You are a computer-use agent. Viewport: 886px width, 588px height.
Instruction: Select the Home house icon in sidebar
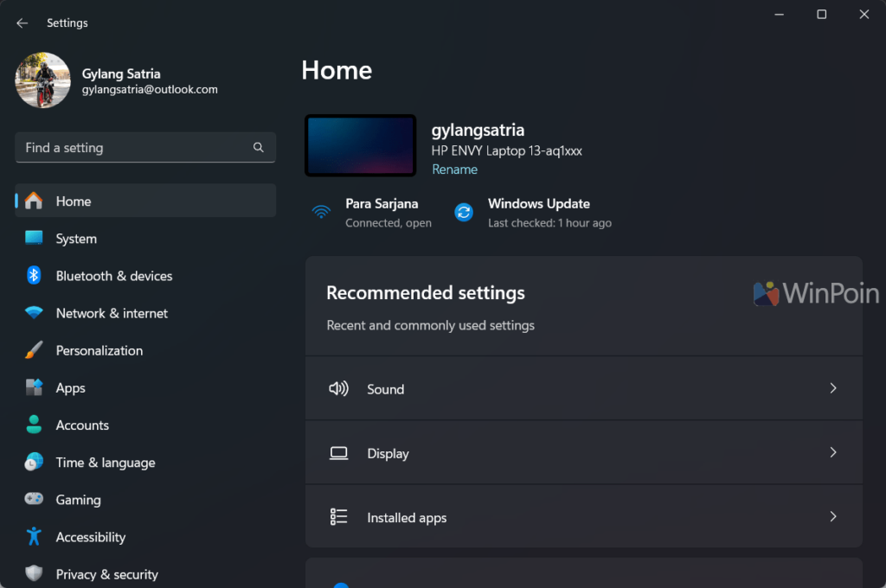coord(34,201)
